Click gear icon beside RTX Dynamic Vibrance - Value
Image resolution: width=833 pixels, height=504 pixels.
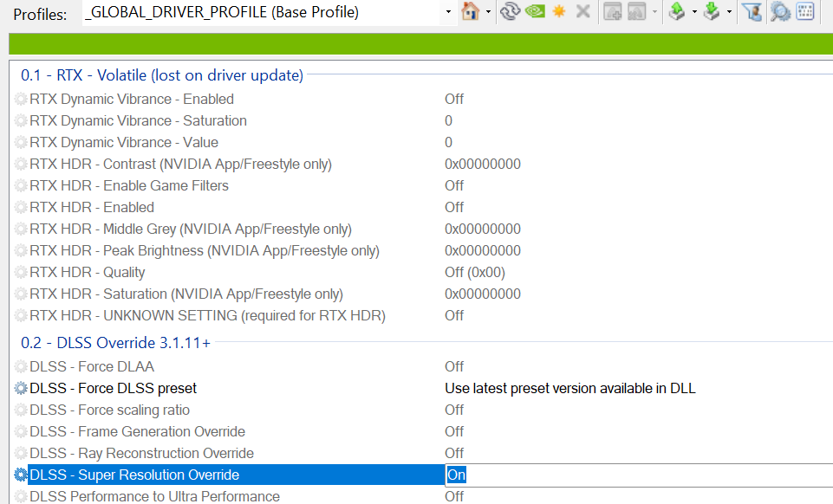(x=21, y=143)
